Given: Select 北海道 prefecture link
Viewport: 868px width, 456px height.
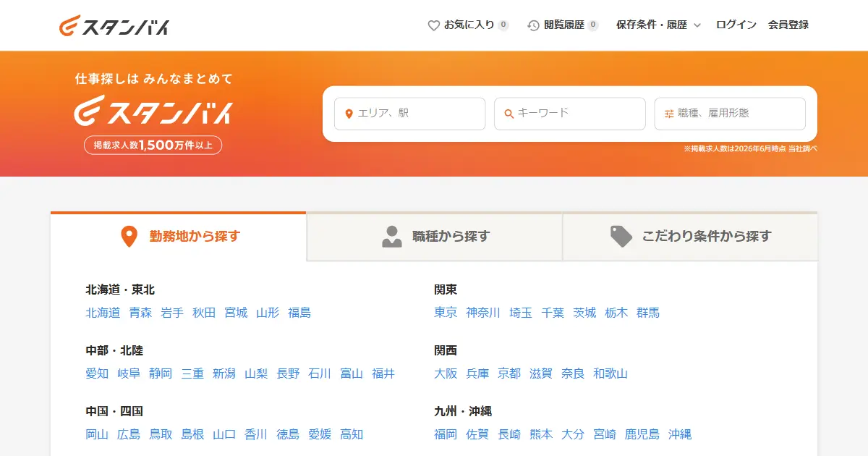Looking at the screenshot, I should pos(103,313).
